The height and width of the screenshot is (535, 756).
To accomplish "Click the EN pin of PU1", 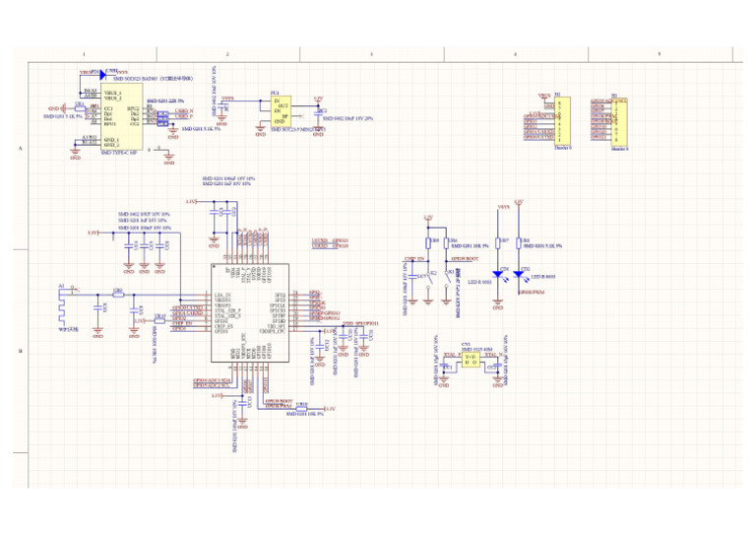I will pyautogui.click(x=278, y=111).
